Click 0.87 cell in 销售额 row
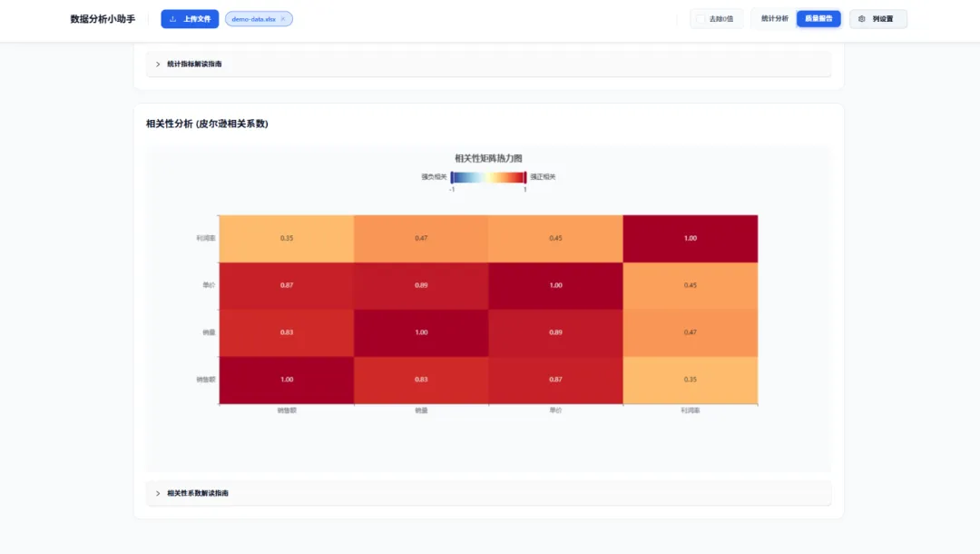This screenshot has width=980, height=554. (555, 380)
